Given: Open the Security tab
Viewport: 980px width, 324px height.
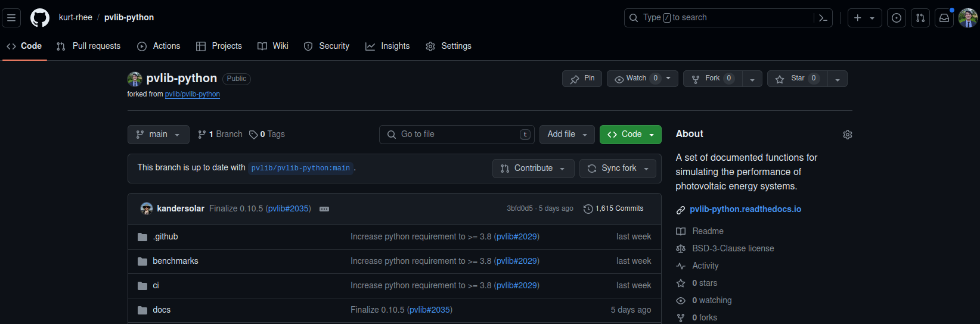Looking at the screenshot, I should point(327,46).
